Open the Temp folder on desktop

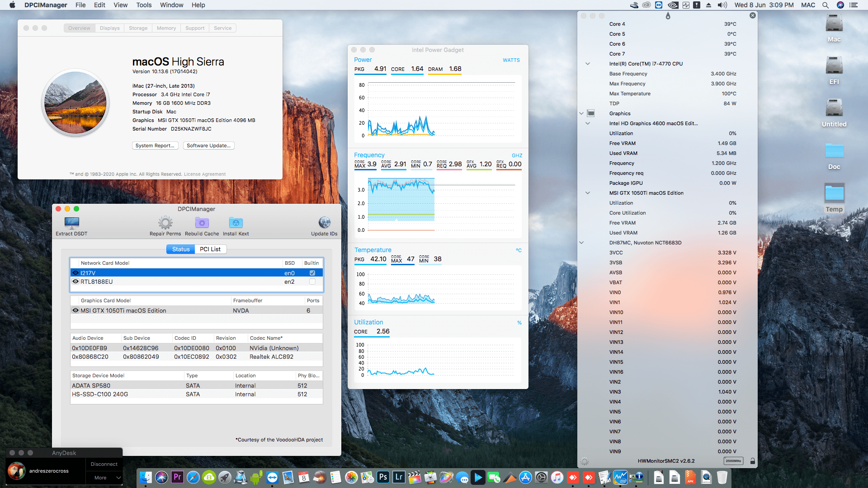834,198
